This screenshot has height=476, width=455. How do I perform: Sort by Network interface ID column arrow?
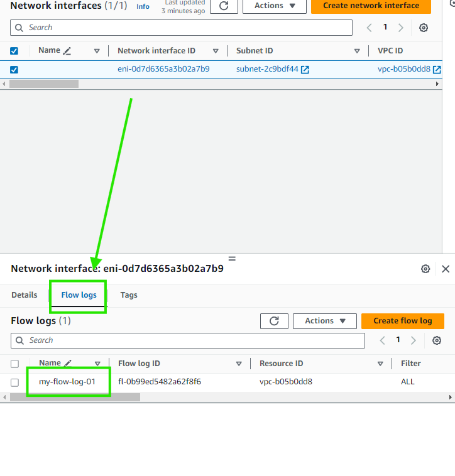[216, 51]
